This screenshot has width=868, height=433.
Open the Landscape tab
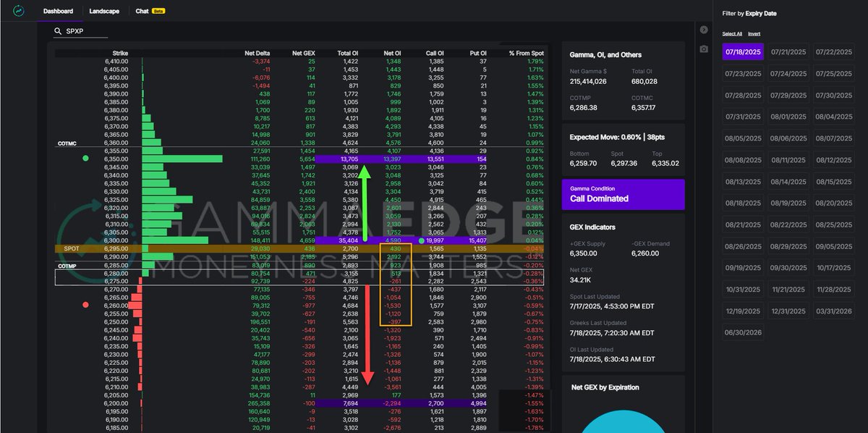click(105, 12)
